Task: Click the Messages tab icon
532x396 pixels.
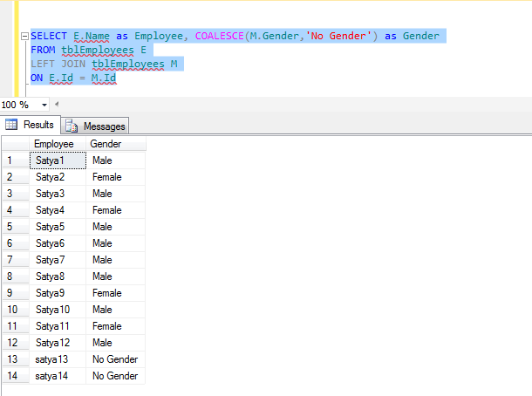Action: tap(72, 126)
